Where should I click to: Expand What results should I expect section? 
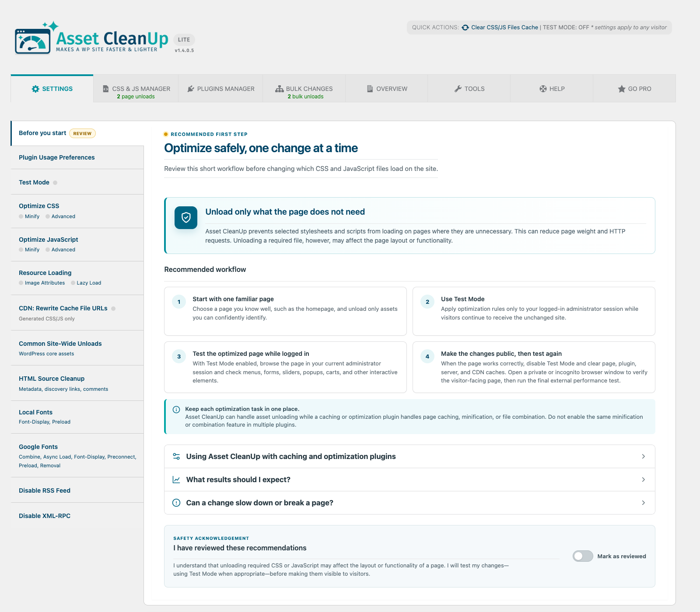point(409,480)
